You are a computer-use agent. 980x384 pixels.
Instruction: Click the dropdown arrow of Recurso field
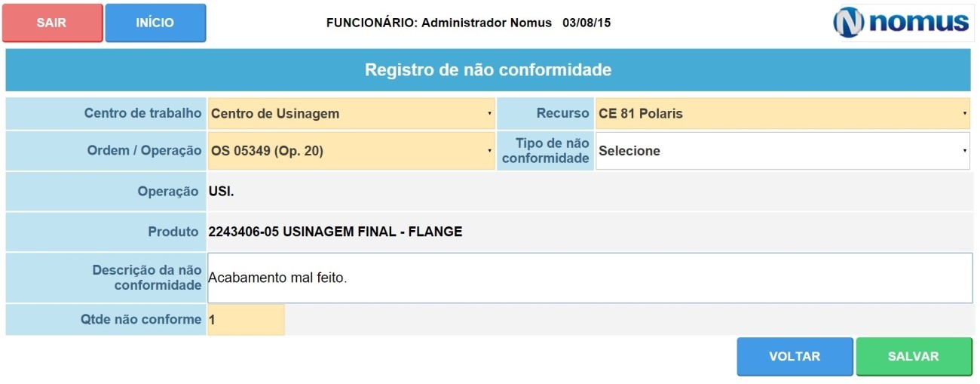click(964, 114)
